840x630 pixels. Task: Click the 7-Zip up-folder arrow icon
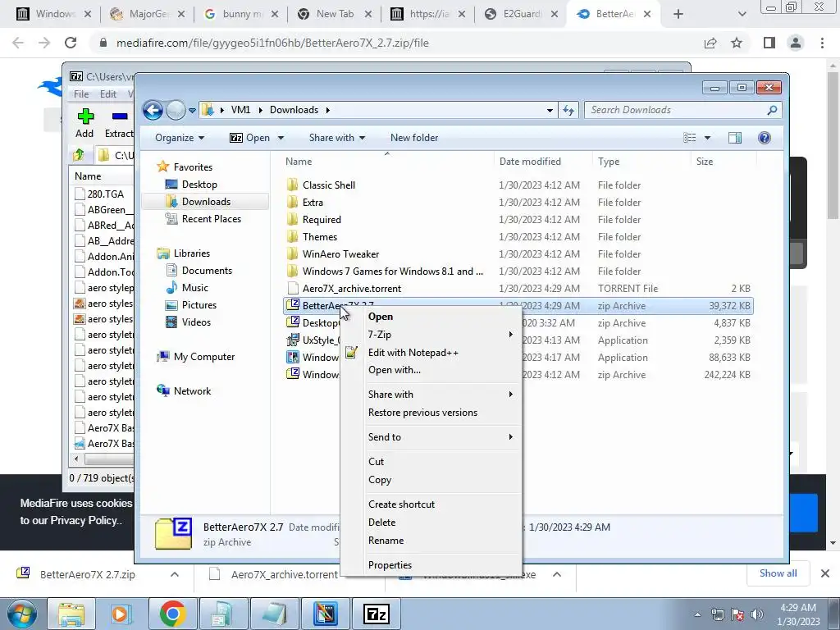point(79,155)
